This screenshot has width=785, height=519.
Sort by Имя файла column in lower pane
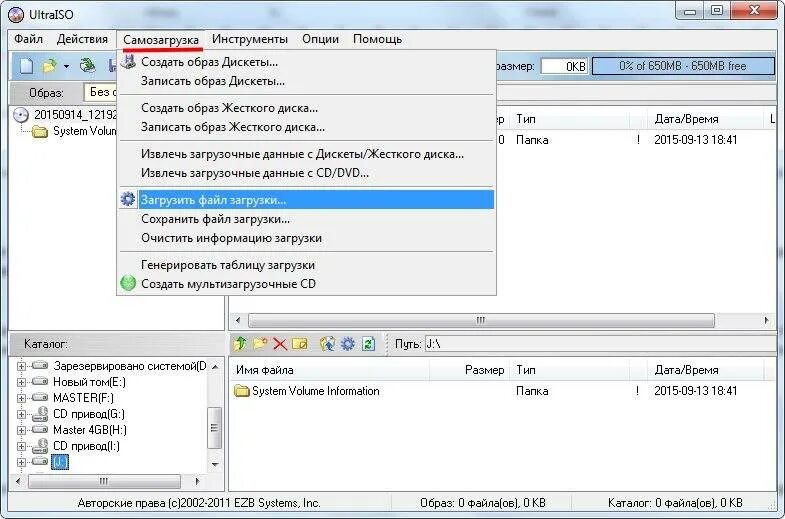click(330, 370)
